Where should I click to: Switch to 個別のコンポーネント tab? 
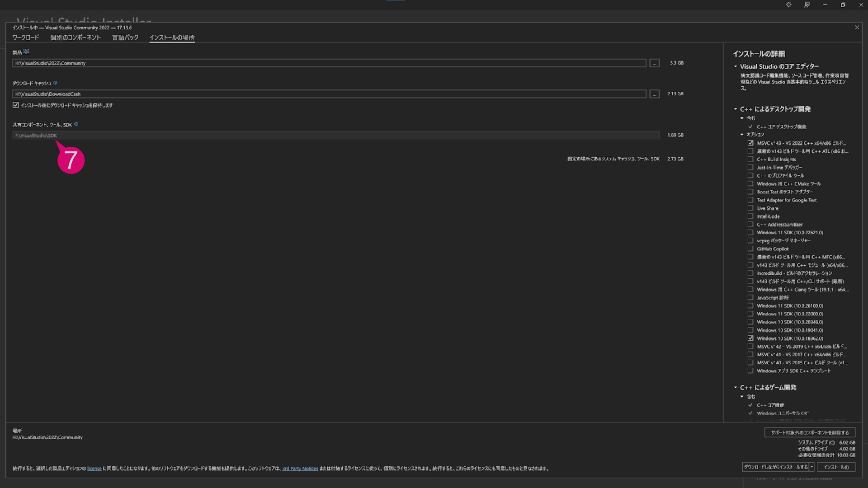(75, 38)
